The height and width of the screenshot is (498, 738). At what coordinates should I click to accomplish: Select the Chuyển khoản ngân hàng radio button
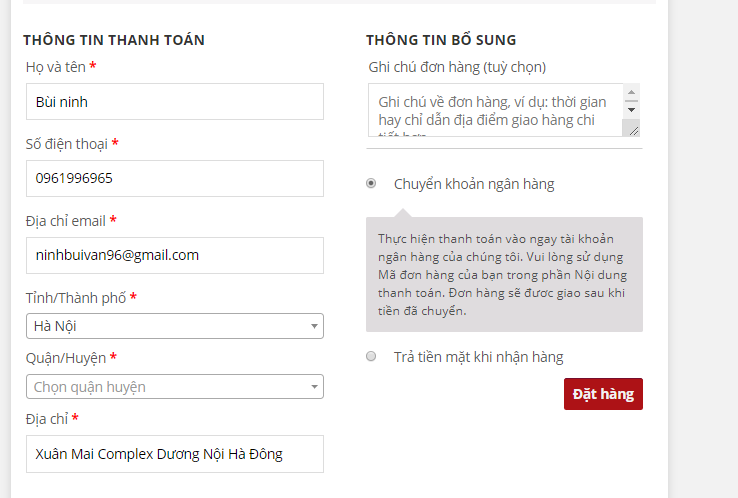coord(371,184)
